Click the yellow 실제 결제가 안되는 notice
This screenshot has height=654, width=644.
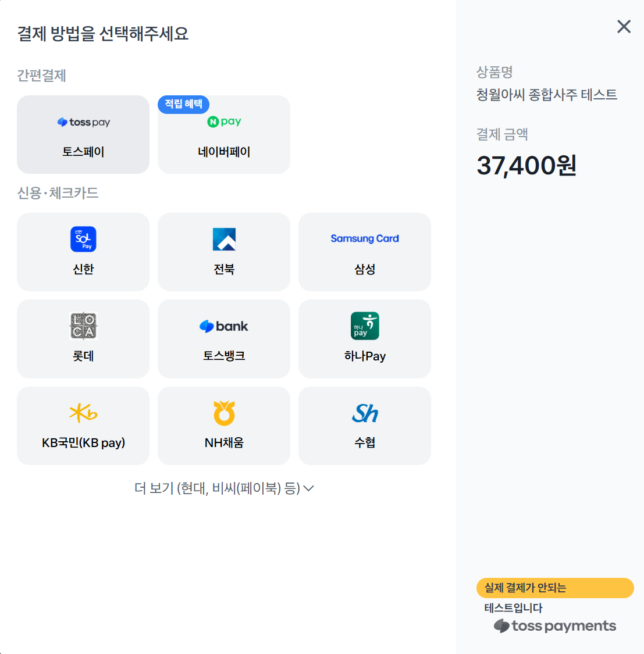[x=555, y=588]
